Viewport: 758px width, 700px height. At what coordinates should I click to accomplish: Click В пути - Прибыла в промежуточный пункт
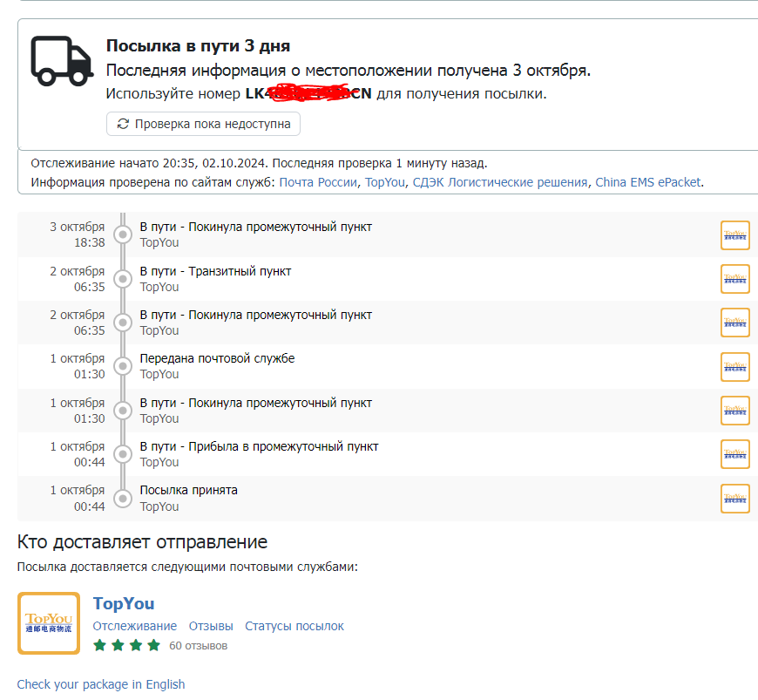coord(259,446)
